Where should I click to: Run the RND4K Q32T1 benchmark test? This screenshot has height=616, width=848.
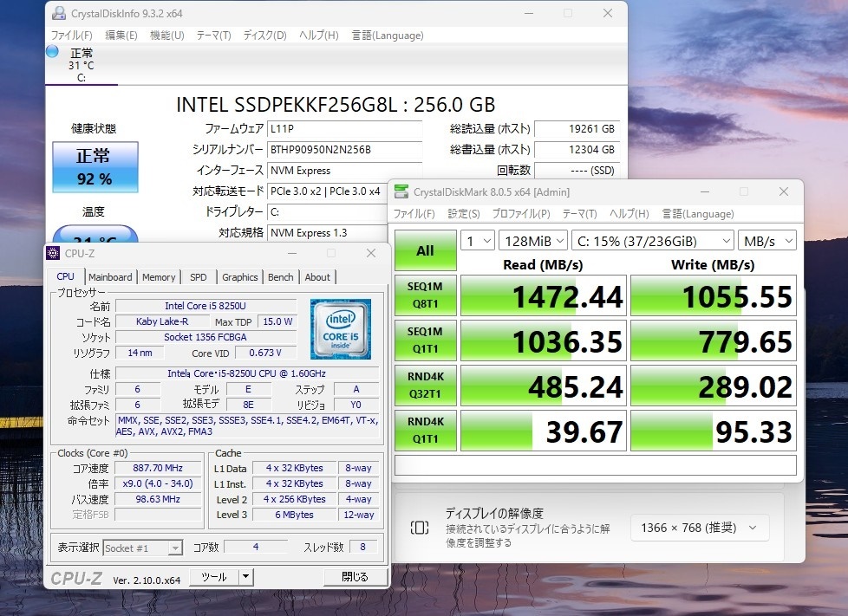[x=425, y=386]
